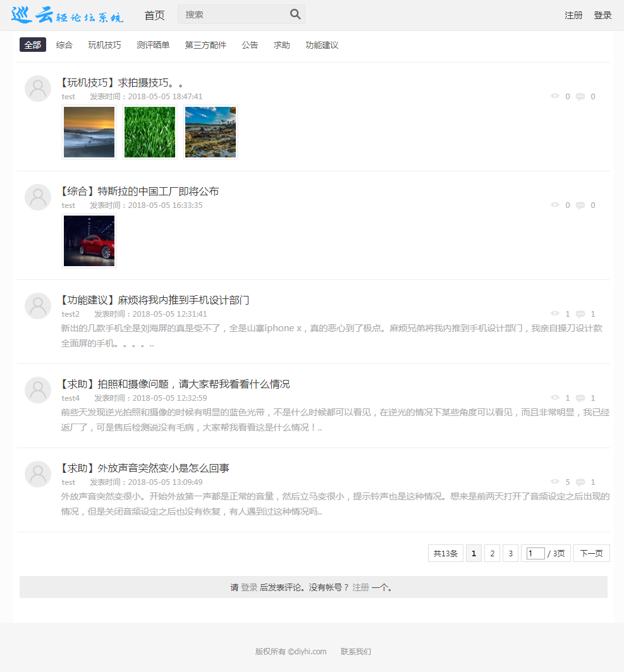Open the 注册 registration page

[x=573, y=15]
